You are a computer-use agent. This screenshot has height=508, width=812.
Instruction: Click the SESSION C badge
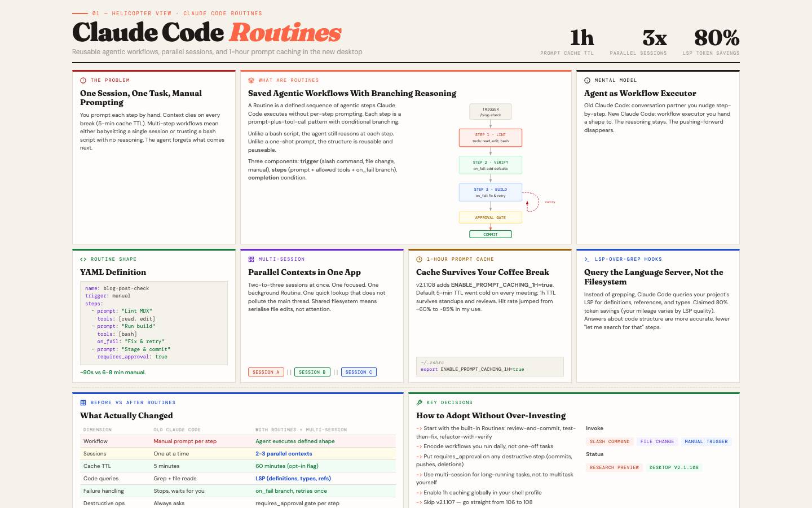(x=359, y=372)
